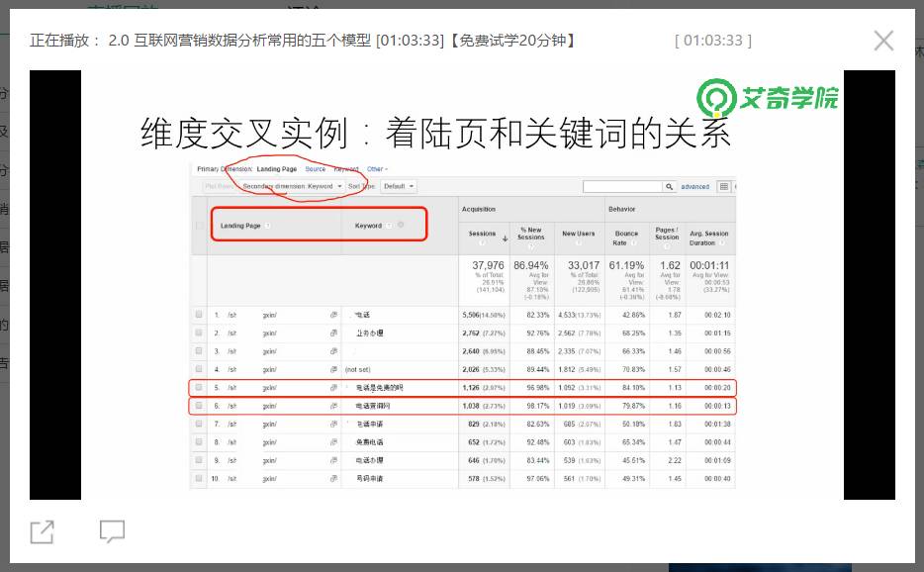This screenshot has height=572, width=924.
Task: Sort by Avg. Session Duration column header
Action: point(709,238)
